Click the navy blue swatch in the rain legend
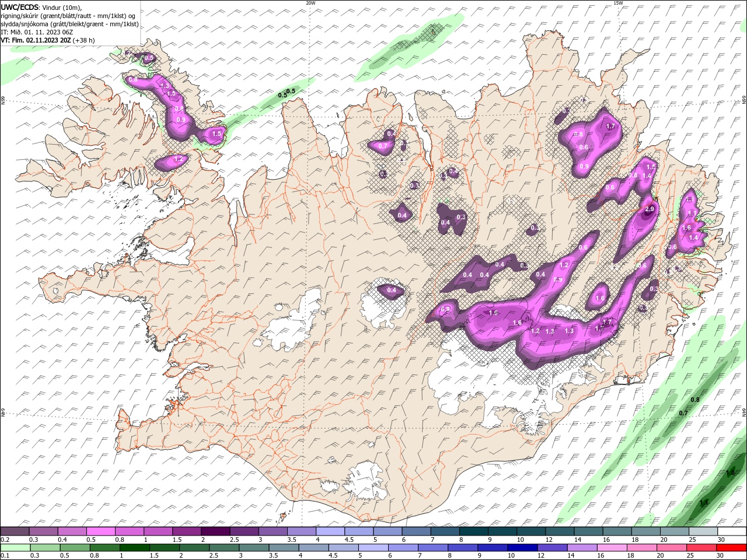This screenshot has height=560, width=747. (x=522, y=548)
